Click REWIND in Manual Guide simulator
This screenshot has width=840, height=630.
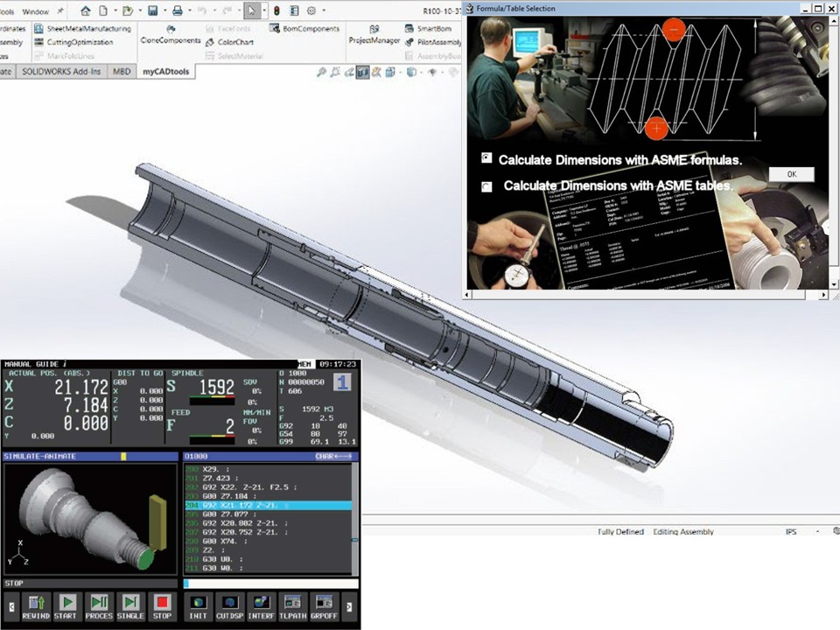click(x=36, y=607)
